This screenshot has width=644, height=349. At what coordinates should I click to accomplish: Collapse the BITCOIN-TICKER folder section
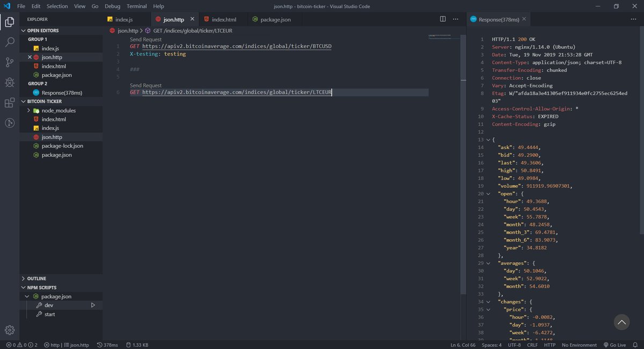tap(23, 101)
